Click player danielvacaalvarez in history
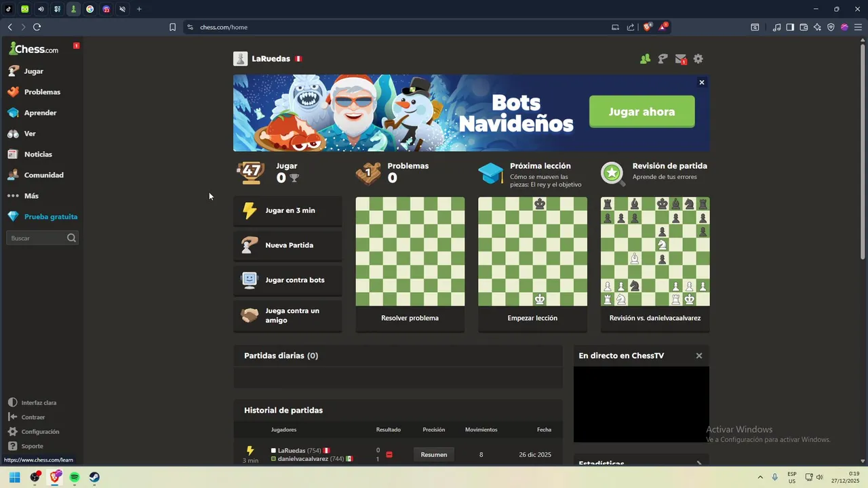868x488 pixels. pyautogui.click(x=303, y=459)
